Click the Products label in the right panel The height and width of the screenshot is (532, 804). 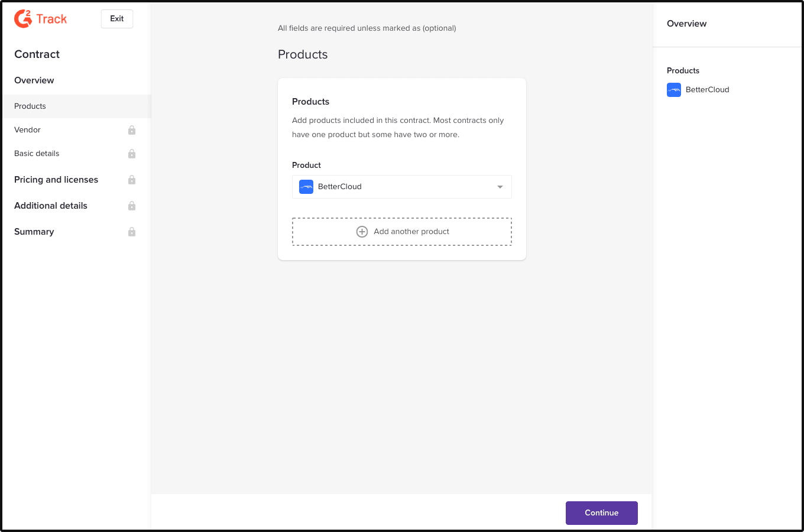(x=683, y=70)
